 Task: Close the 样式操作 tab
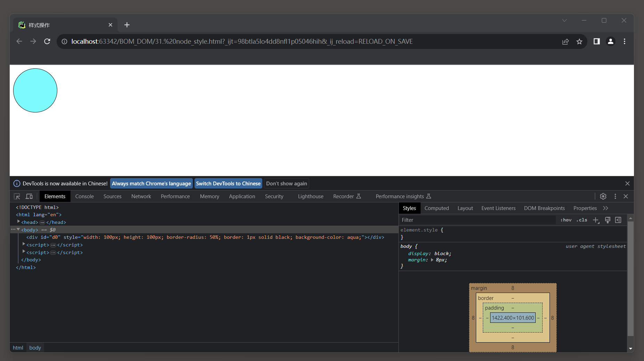tap(110, 25)
